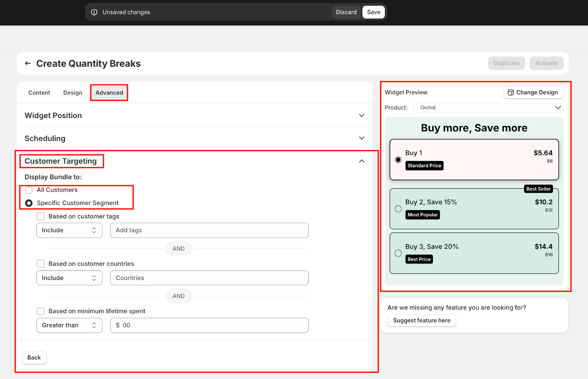The image size is (588, 379).
Task: Click the Change Design layout icon
Action: [x=510, y=92]
